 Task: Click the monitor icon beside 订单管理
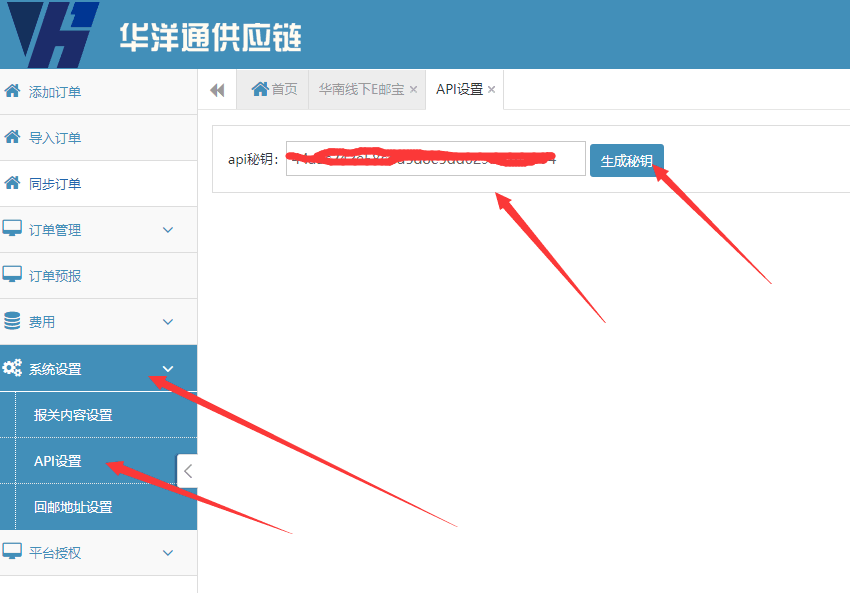(13, 230)
